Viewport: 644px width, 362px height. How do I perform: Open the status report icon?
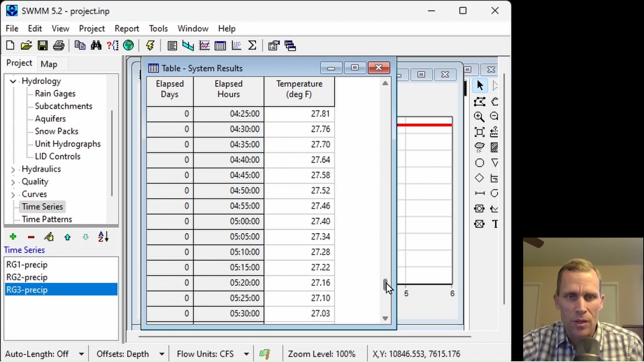[x=172, y=46]
